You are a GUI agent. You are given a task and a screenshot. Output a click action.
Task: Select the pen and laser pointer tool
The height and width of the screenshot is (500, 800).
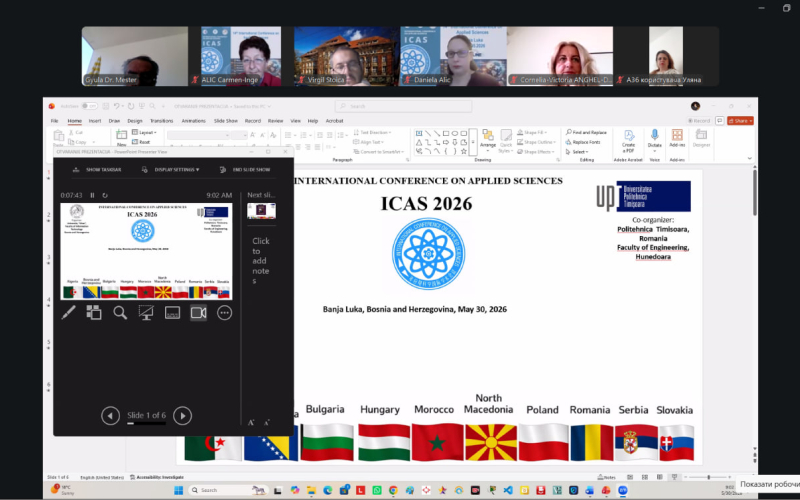point(68,312)
